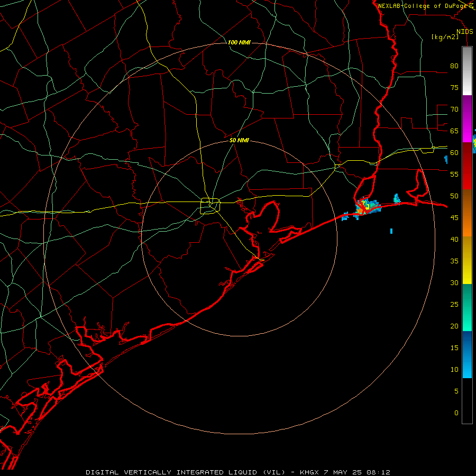
Task: Click the scale value "50"
Action: tap(454, 196)
